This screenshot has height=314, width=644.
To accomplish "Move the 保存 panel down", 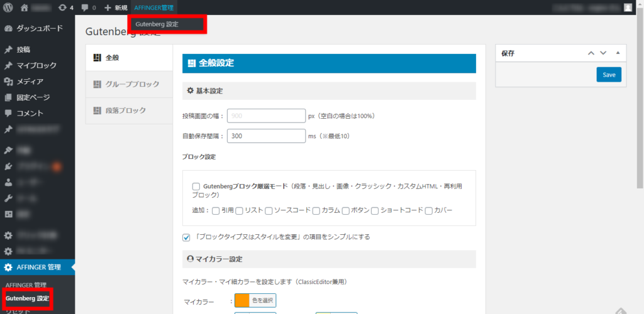I will 603,53.
